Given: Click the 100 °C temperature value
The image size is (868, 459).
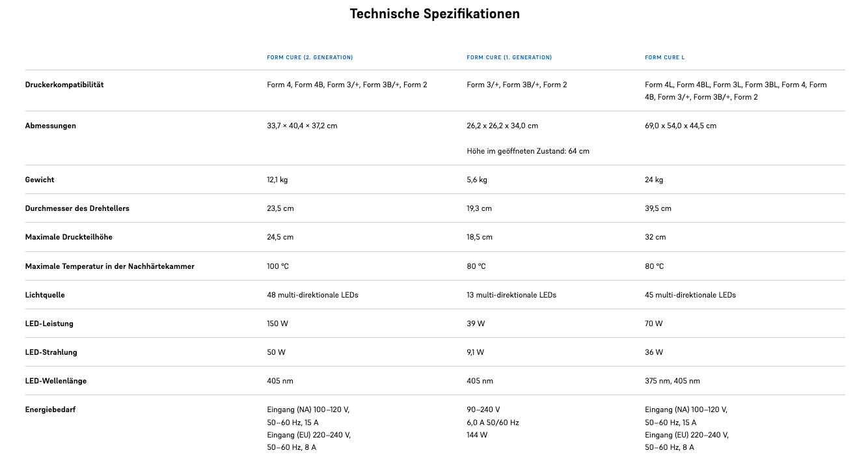Looking at the screenshot, I should tap(279, 266).
